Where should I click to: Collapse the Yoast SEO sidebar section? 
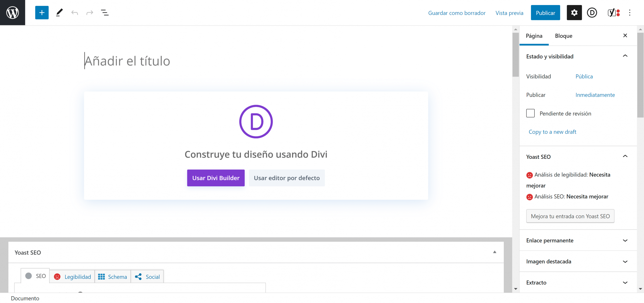[x=625, y=156]
